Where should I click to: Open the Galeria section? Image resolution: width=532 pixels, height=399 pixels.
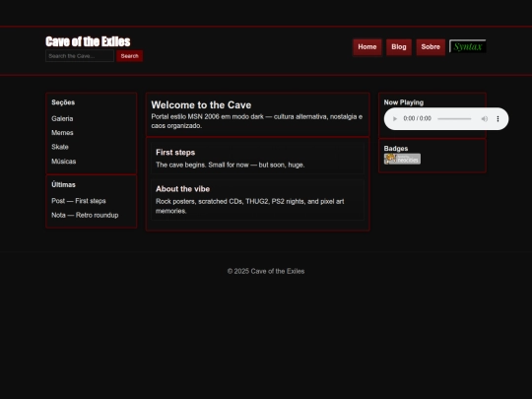tap(62, 119)
